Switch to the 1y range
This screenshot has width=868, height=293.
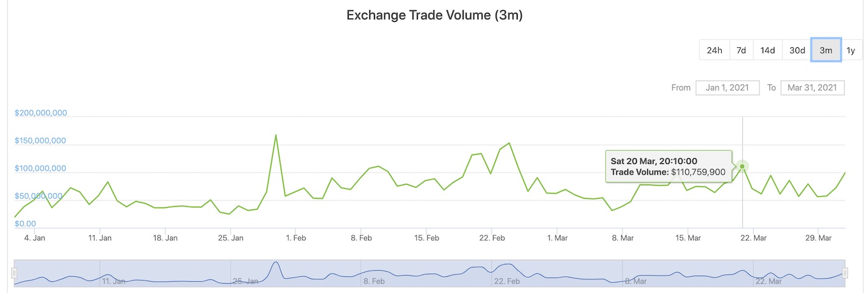pyautogui.click(x=851, y=50)
